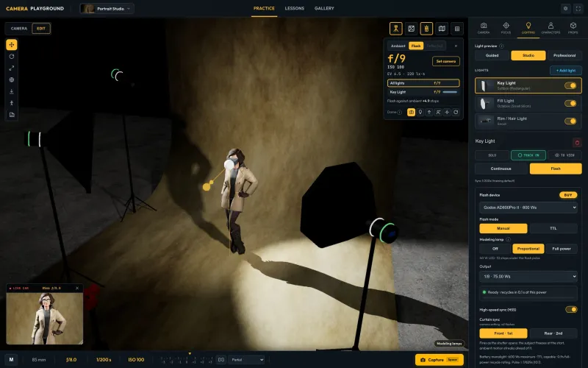Viewport: 588px width, 368px height.
Task: Select Continuous light mode
Action: pos(501,169)
